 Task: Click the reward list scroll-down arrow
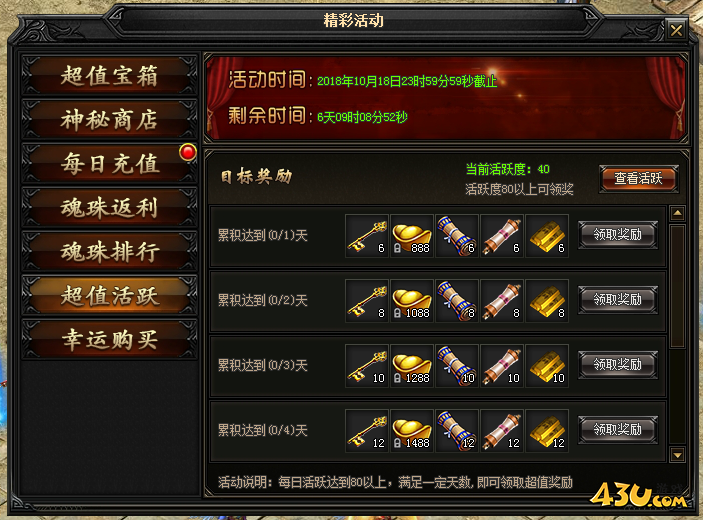[x=677, y=455]
